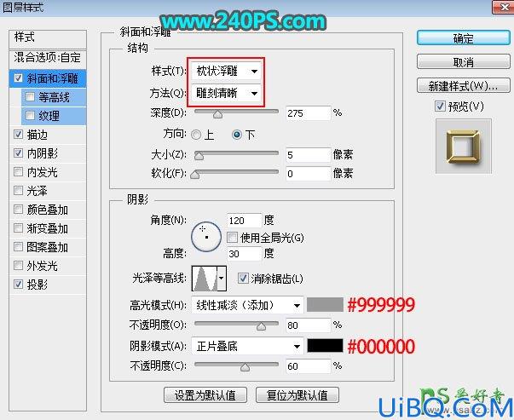Open the 投影 style entry
Viewport: 514px width, 420px height.
point(48,285)
